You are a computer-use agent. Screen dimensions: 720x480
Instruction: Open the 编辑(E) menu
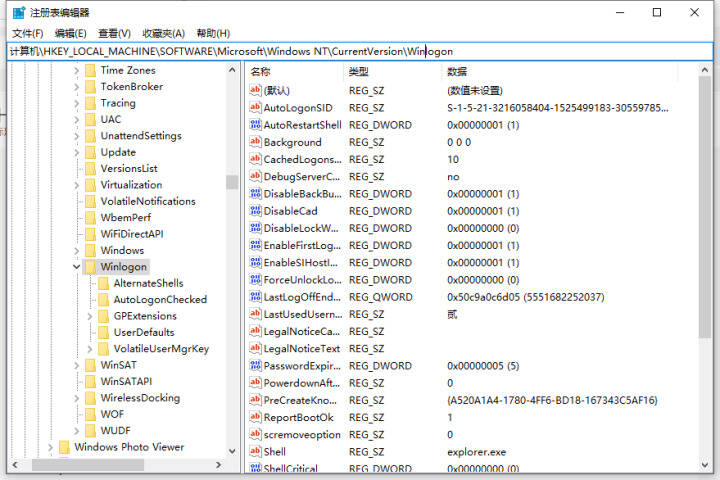coord(70,33)
